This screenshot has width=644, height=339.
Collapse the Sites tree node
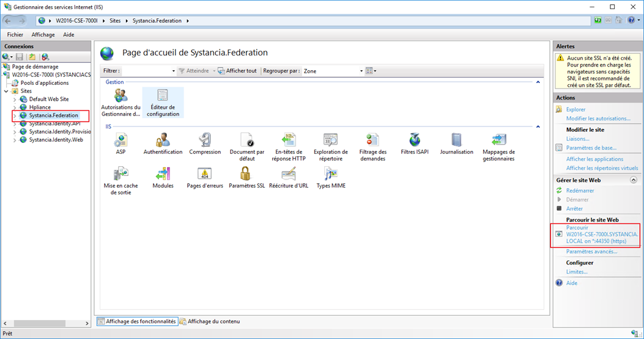point(6,91)
